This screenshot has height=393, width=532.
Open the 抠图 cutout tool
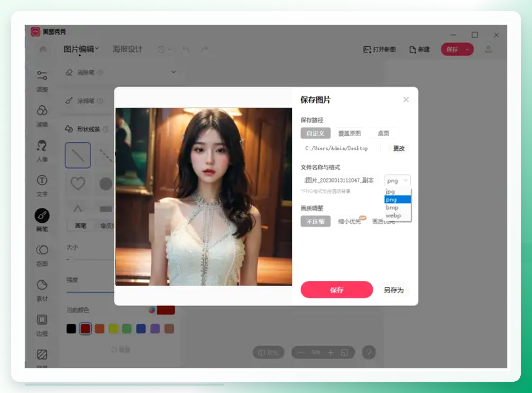click(x=42, y=255)
